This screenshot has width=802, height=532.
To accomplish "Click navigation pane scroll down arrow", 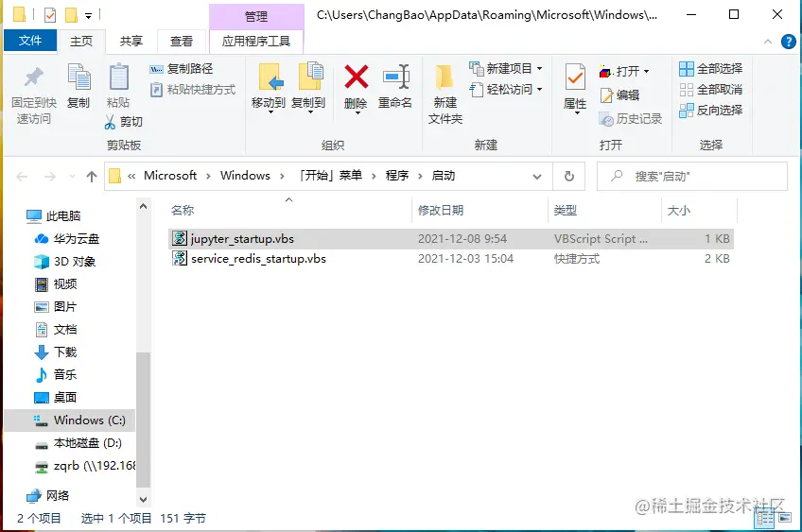I will coord(143,500).
